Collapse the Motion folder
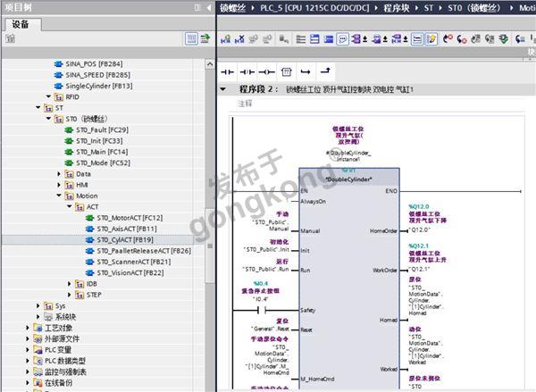 pos(59,196)
